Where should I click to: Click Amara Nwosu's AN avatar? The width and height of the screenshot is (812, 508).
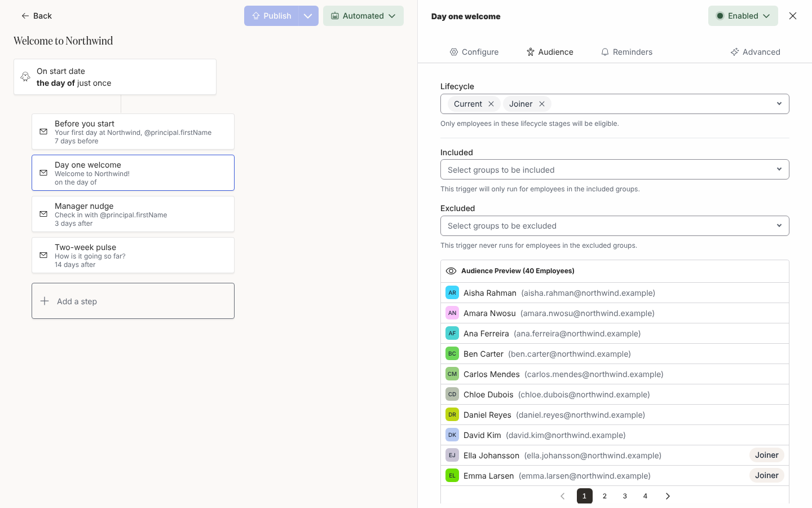(x=452, y=313)
